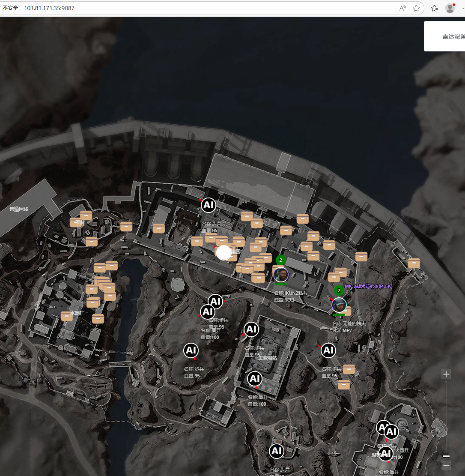Click the 不安全 site security indicator

(11, 8)
